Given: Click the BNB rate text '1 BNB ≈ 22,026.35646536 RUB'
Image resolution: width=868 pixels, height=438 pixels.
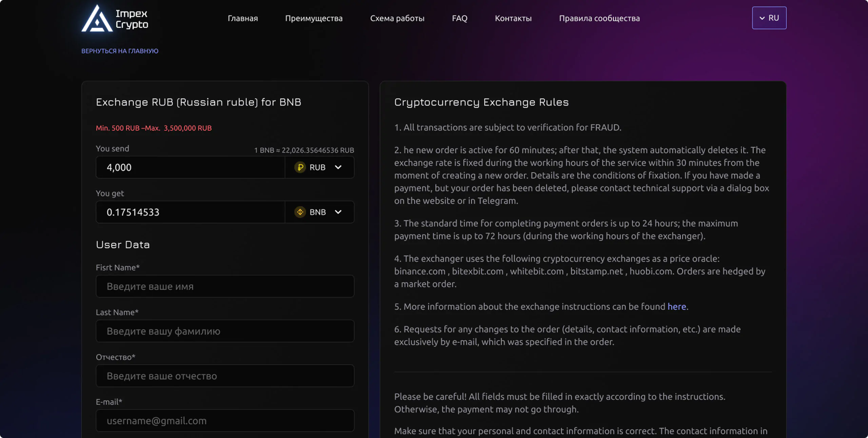Looking at the screenshot, I should (304, 150).
